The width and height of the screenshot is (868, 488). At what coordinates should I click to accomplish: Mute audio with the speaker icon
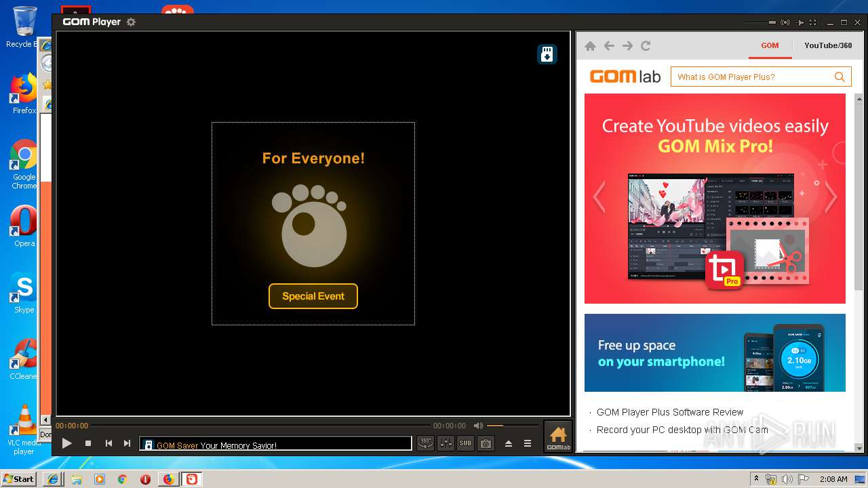pos(478,426)
